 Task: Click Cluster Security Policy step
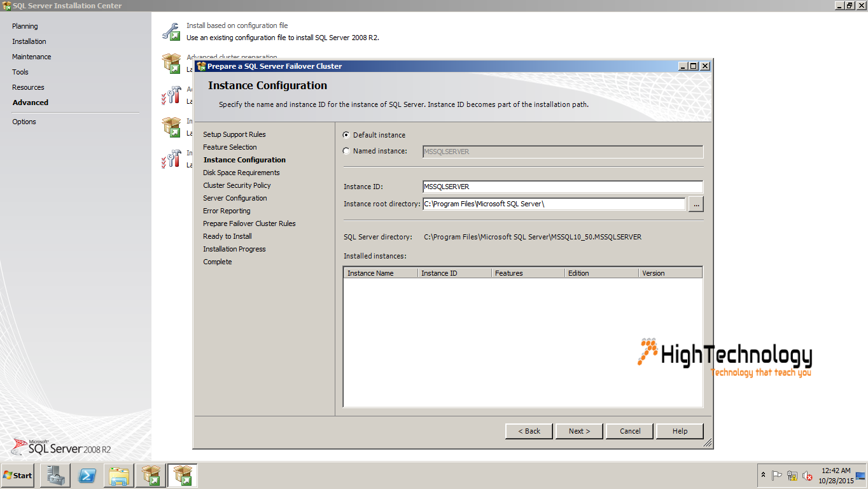coord(237,185)
